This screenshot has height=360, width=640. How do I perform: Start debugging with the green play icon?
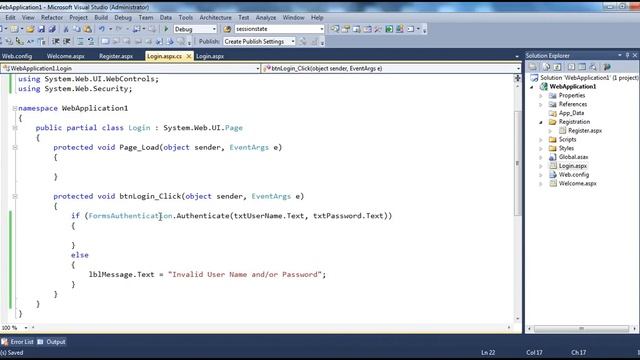166,29
